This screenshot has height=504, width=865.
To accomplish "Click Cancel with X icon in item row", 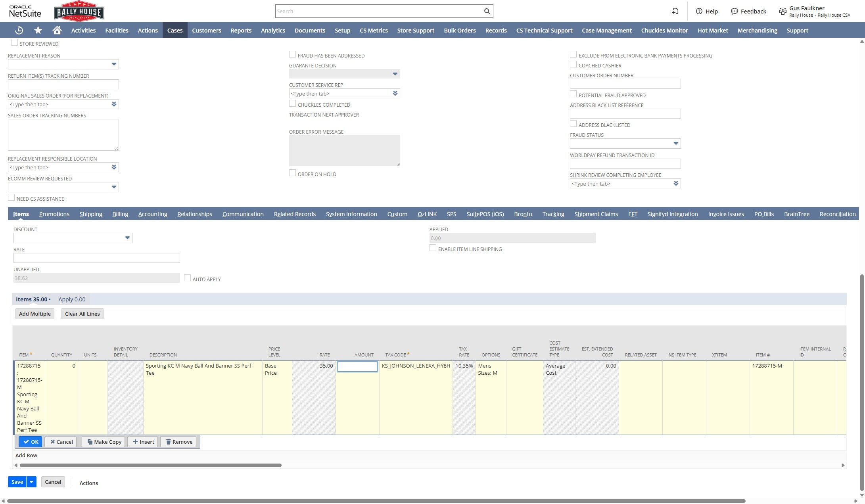I will pyautogui.click(x=61, y=442).
